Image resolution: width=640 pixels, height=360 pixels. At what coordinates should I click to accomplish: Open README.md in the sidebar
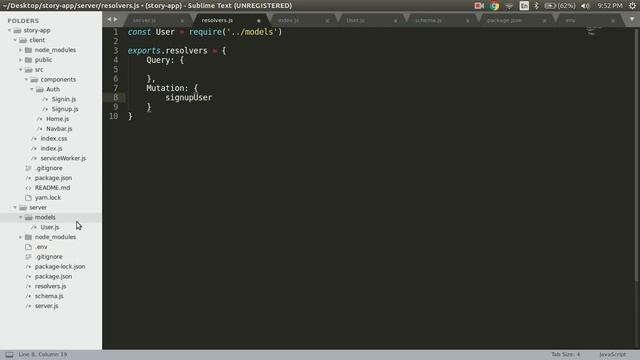pyautogui.click(x=52, y=187)
